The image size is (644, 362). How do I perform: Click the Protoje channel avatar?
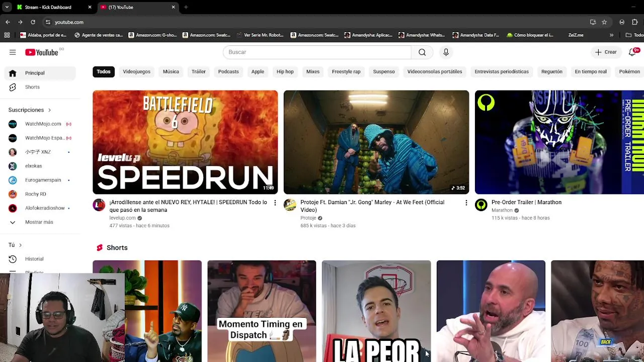tap(290, 205)
